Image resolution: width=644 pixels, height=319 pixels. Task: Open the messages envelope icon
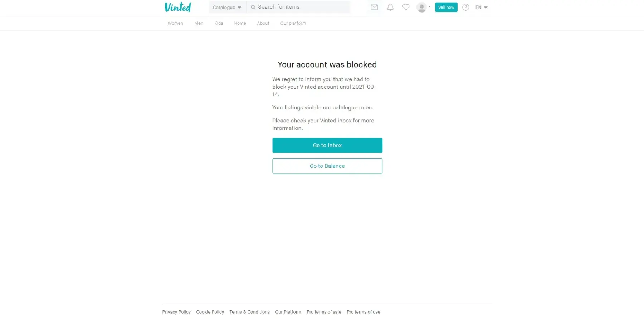click(374, 7)
